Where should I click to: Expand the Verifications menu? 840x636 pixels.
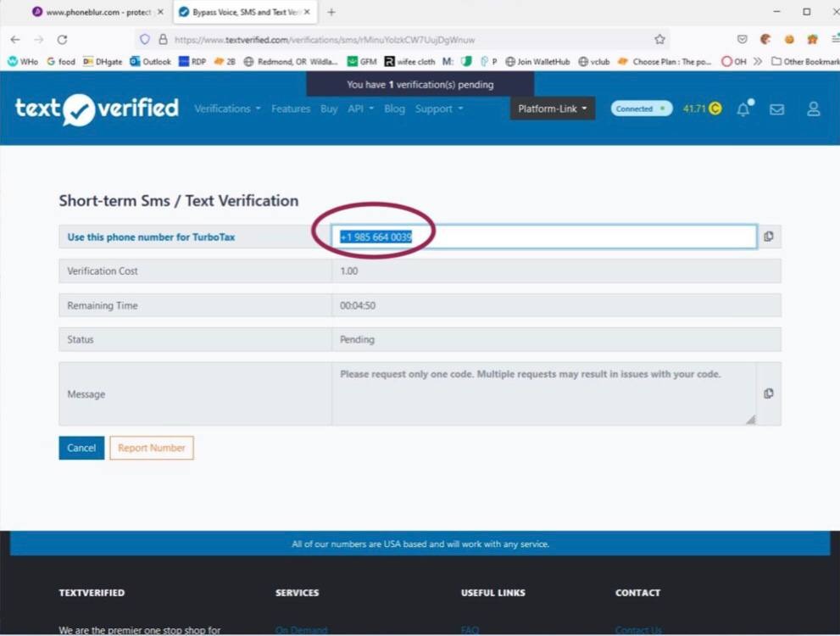[227, 109]
